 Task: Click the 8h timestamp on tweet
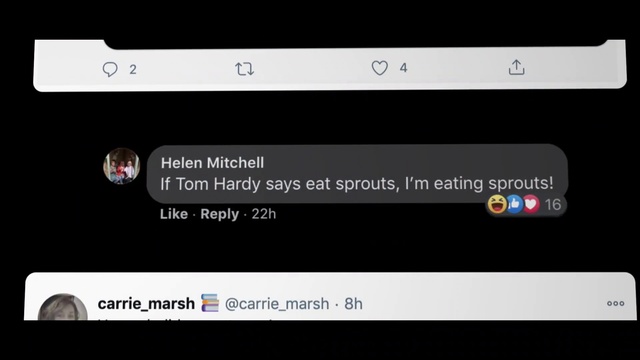[353, 304]
